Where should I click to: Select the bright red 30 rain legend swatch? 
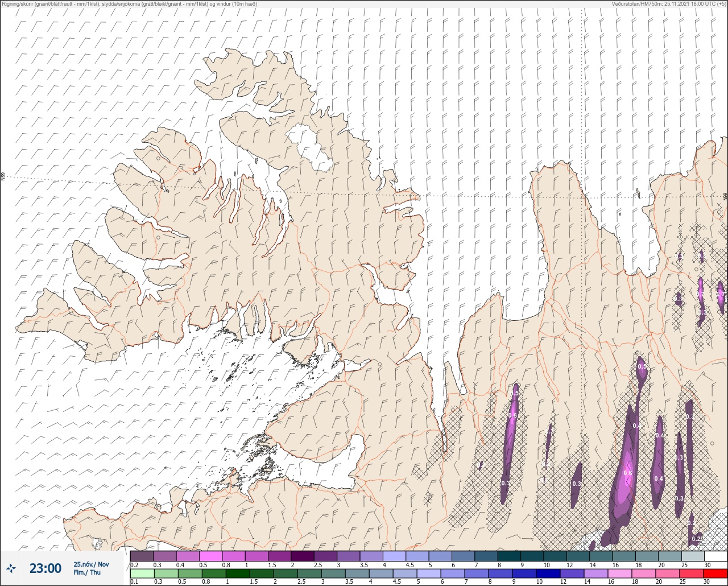[715, 573]
